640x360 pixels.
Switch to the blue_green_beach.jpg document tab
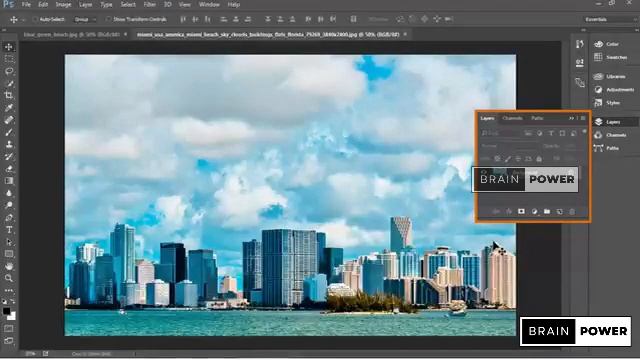click(x=71, y=35)
